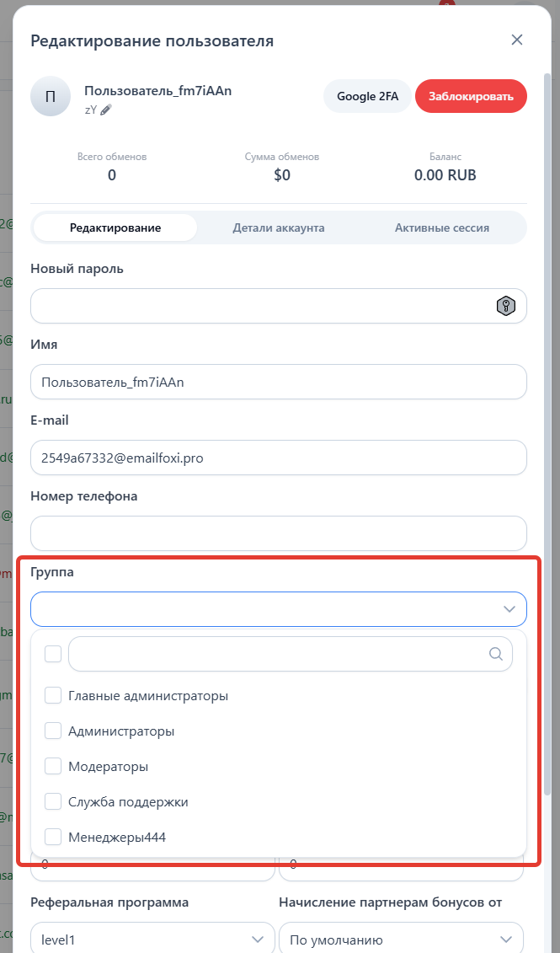Image resolution: width=560 pixels, height=953 pixels.
Task: Select the Служба поддержки checkbox
Action: pos(53,801)
